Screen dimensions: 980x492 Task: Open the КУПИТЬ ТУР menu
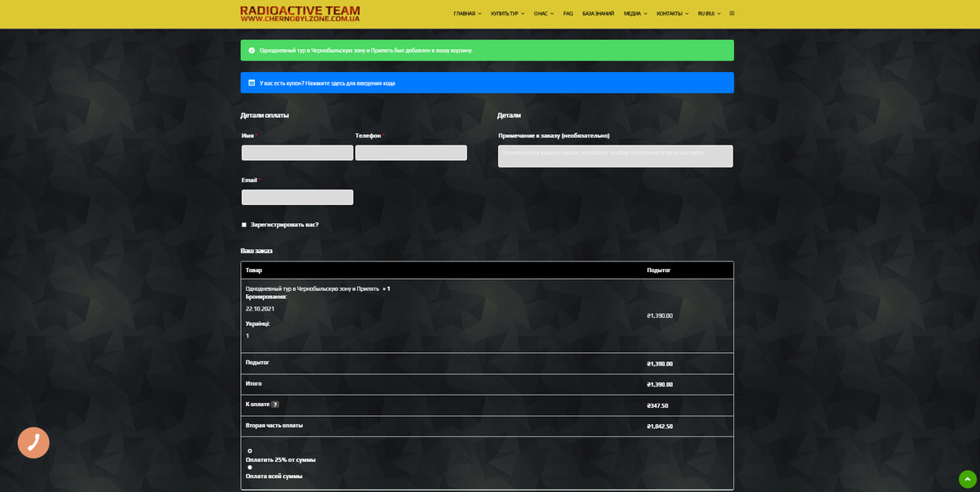pos(505,13)
